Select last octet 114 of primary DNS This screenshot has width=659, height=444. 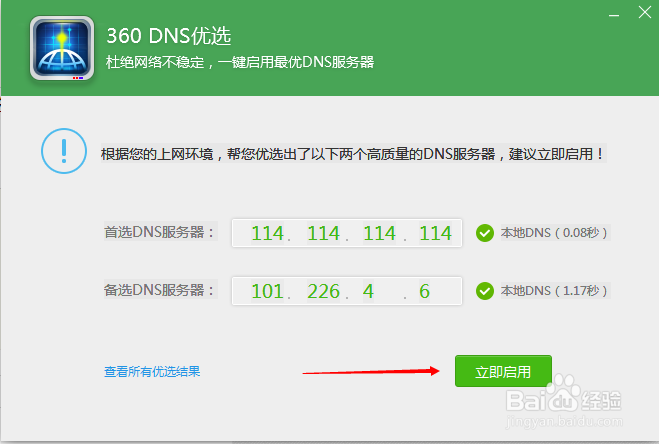point(435,233)
